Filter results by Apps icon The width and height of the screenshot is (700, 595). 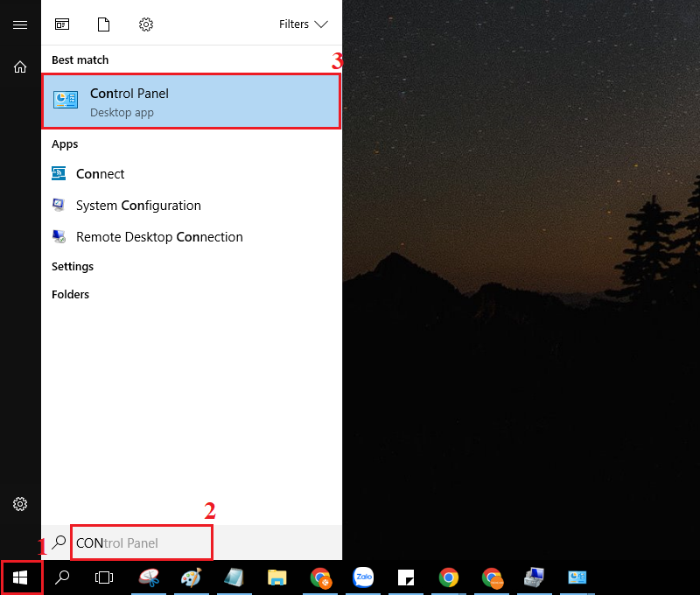point(62,24)
